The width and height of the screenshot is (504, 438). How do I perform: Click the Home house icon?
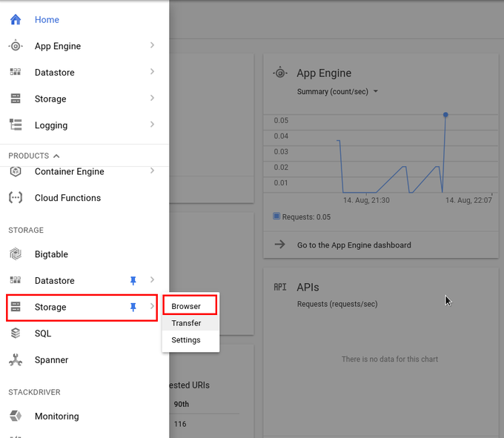[16, 19]
